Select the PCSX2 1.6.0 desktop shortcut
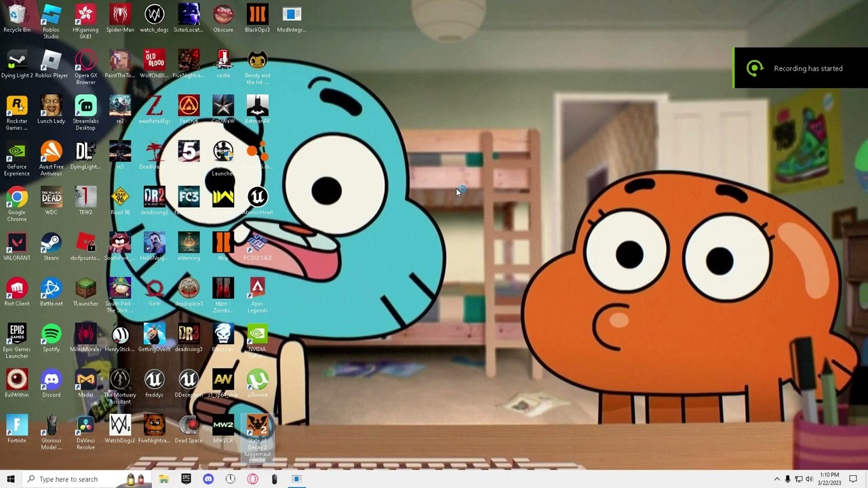Screen dimensions: 868x488 tap(257, 246)
